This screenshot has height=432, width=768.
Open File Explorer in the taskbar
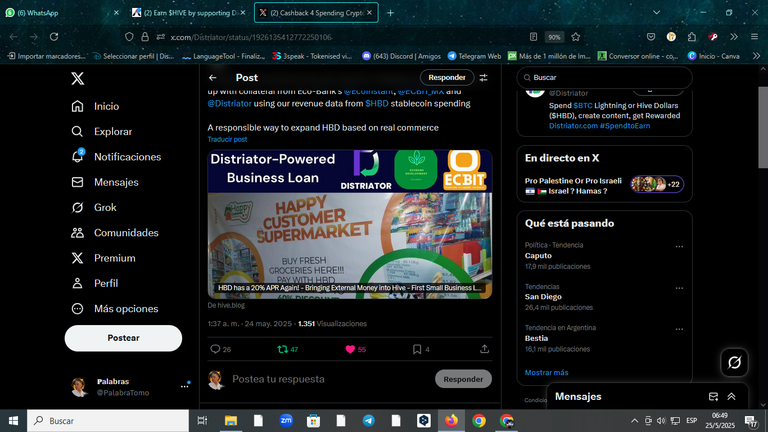[231, 421]
